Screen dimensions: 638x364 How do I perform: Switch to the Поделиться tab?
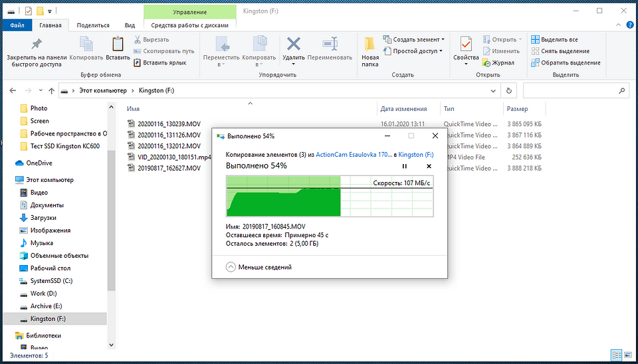(93, 26)
